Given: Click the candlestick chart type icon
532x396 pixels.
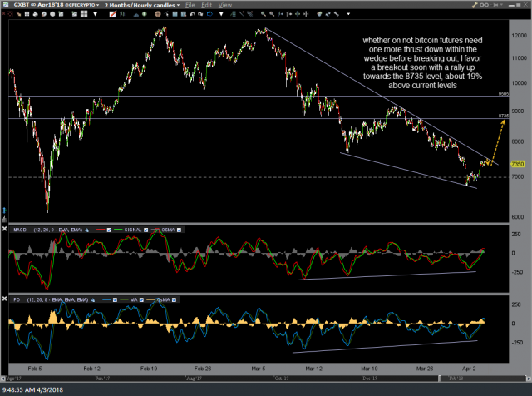Looking at the screenshot, I should 122,14.
